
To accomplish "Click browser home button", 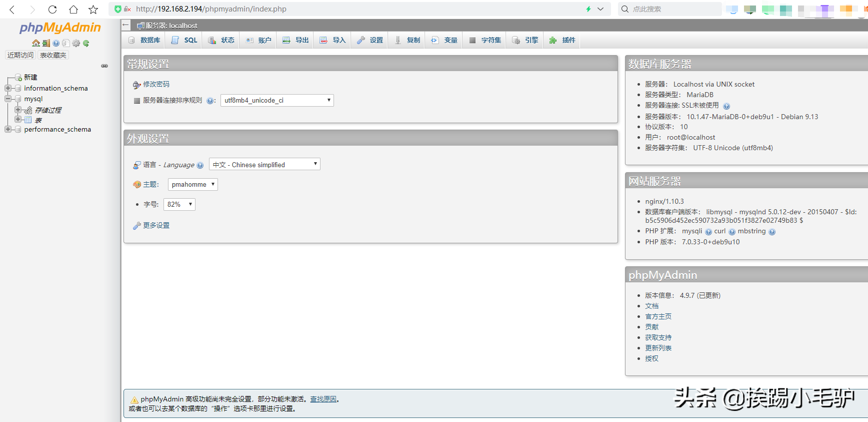I will (73, 9).
